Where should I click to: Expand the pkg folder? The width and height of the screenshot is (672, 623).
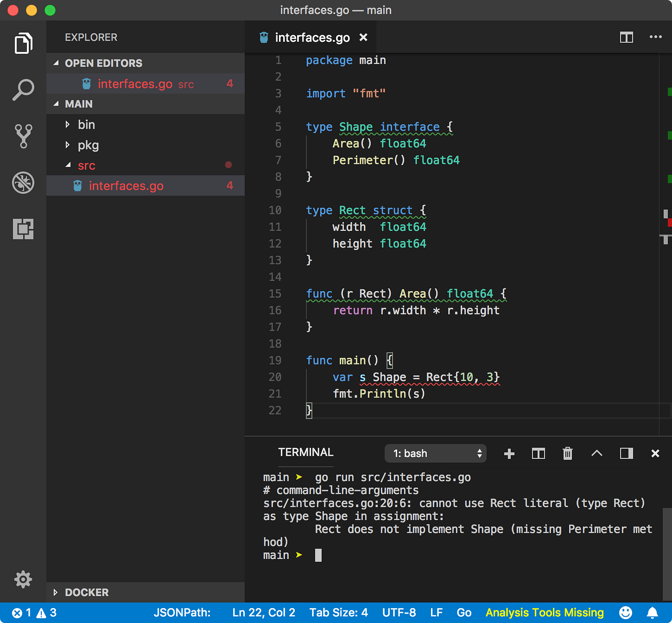click(x=68, y=145)
